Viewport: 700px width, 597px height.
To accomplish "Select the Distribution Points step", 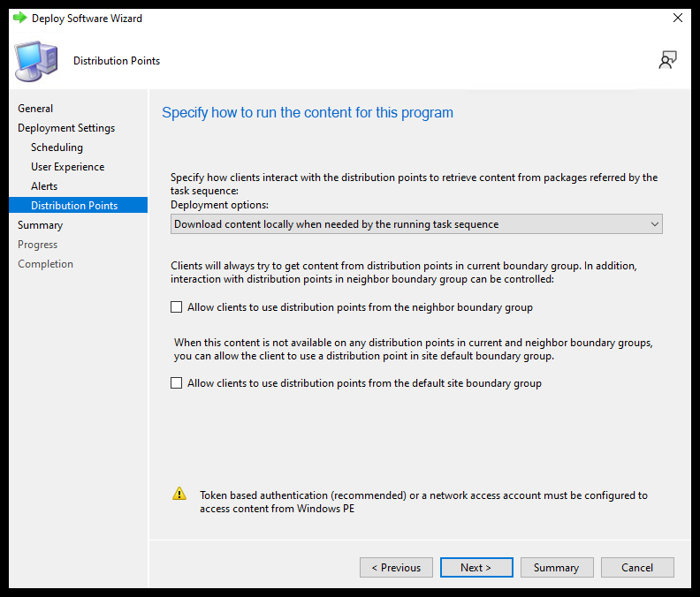I will click(74, 206).
